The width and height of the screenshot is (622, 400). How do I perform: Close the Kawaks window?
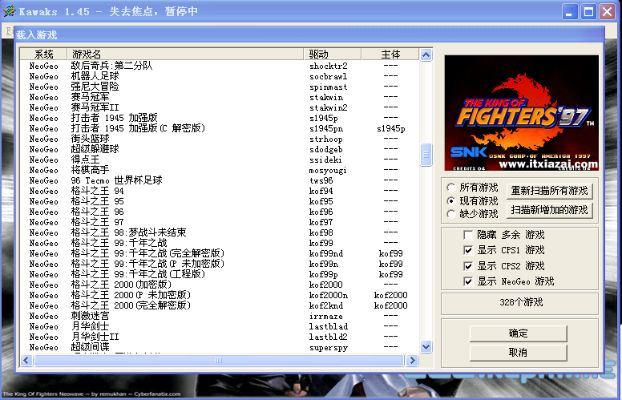point(607,12)
